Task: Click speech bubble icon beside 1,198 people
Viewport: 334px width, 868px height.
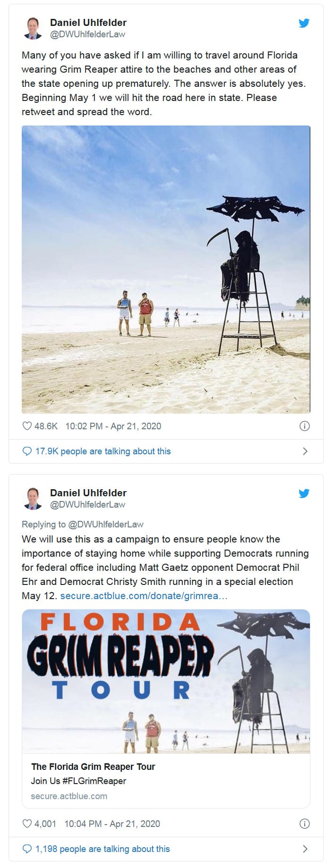Action: pos(27,849)
